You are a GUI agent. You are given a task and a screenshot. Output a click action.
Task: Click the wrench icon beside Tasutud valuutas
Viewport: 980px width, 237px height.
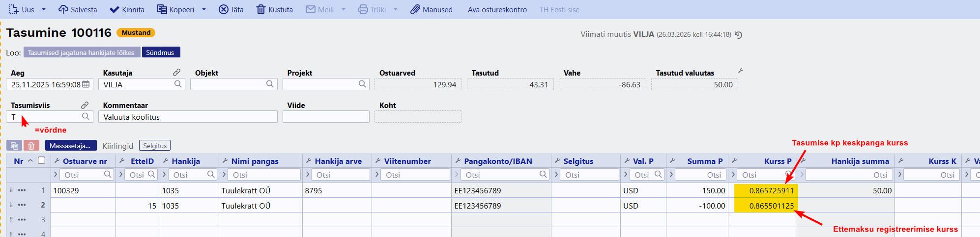[741, 71]
